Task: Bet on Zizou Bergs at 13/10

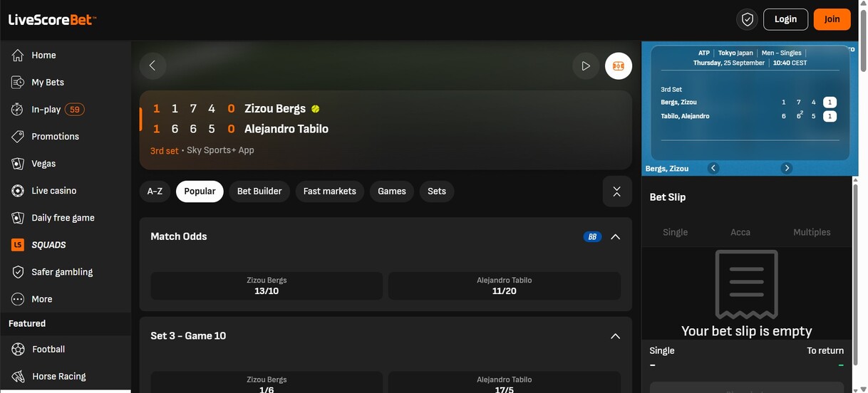Action: click(267, 285)
